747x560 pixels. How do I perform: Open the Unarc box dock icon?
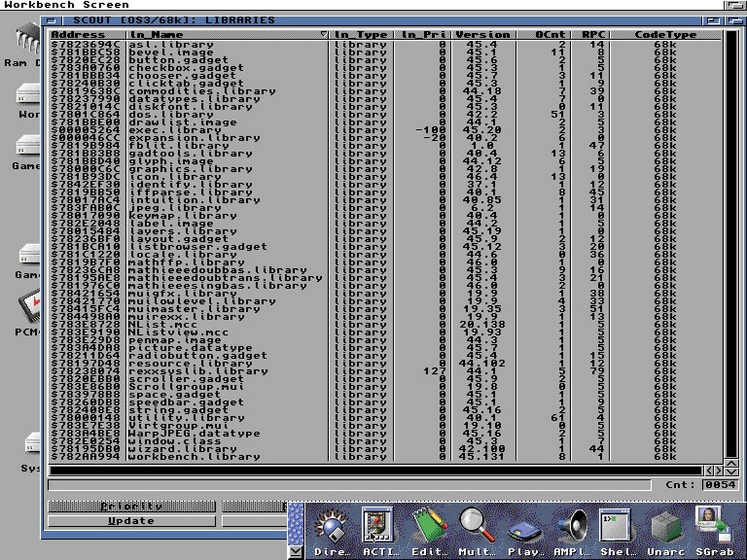click(x=665, y=532)
